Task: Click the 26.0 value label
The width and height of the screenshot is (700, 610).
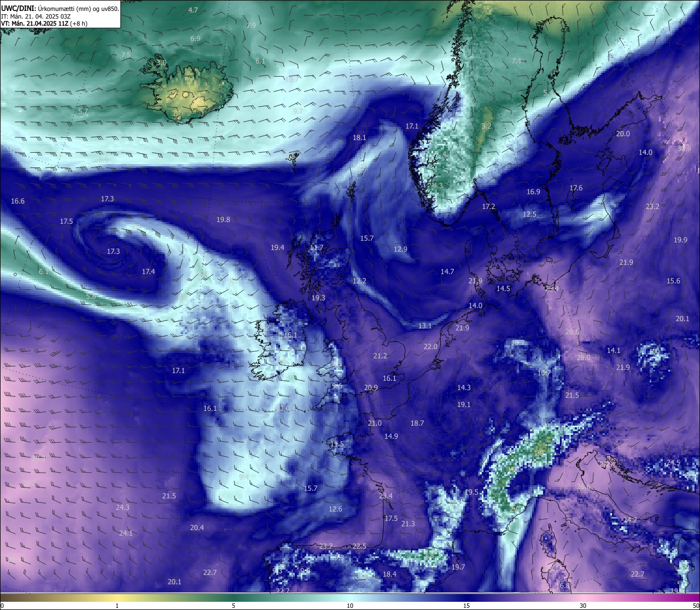Action: click(x=584, y=358)
